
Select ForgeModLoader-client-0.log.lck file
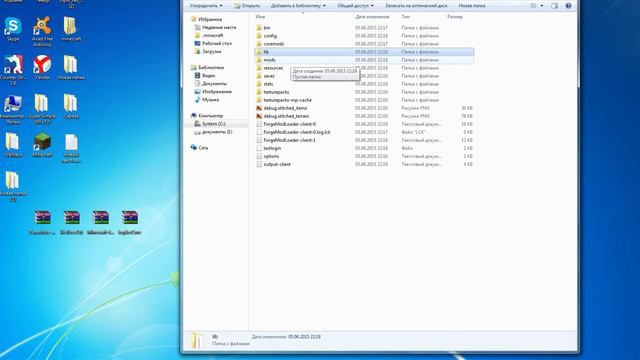pos(364,132)
